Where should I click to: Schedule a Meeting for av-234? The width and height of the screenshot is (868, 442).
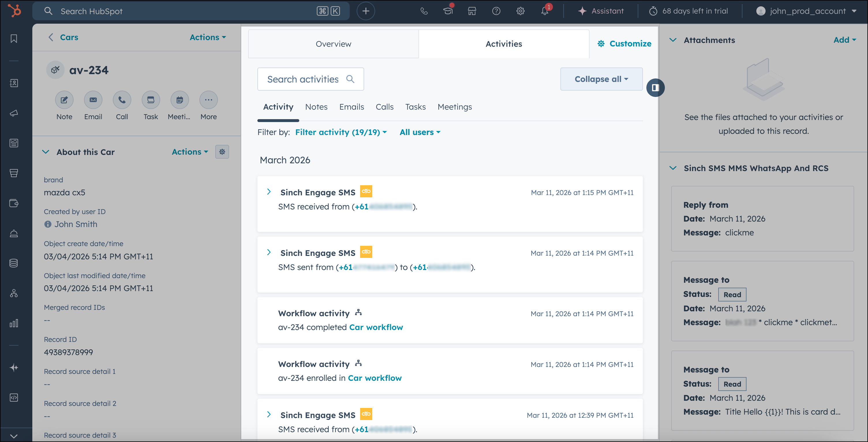pos(179,100)
